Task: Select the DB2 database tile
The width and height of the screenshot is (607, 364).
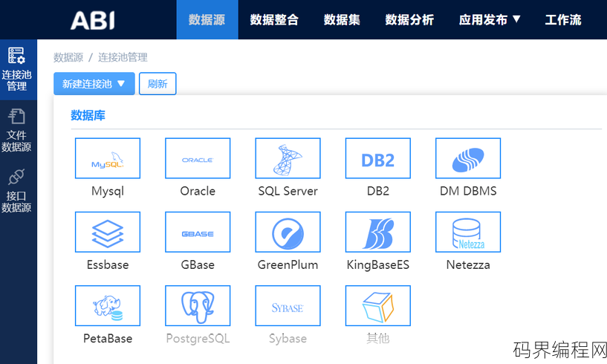Action: coord(378,158)
